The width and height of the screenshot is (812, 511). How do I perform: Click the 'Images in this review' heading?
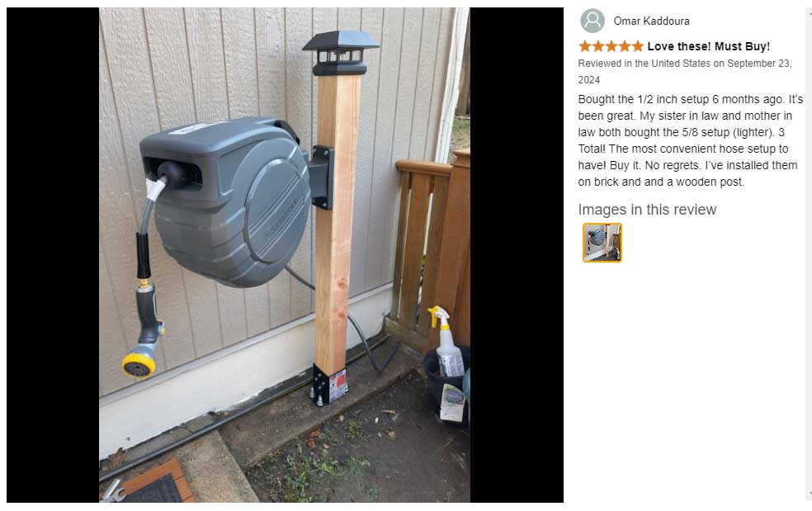pos(647,210)
